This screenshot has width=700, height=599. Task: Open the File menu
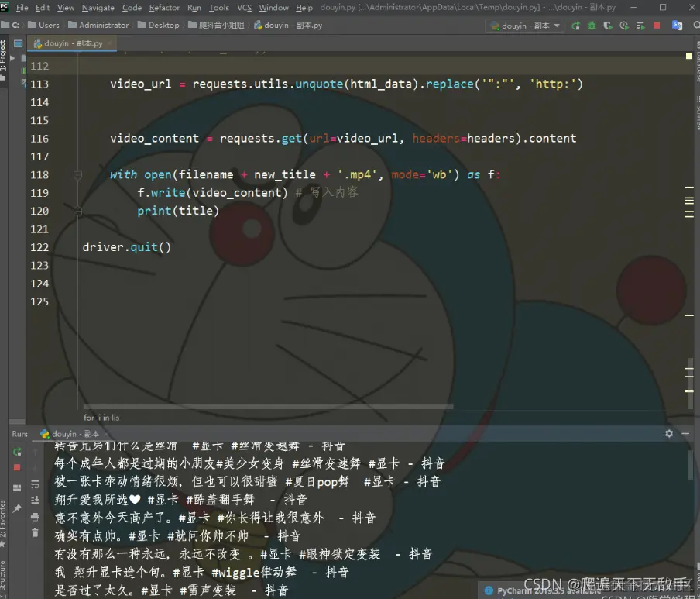tap(22, 8)
